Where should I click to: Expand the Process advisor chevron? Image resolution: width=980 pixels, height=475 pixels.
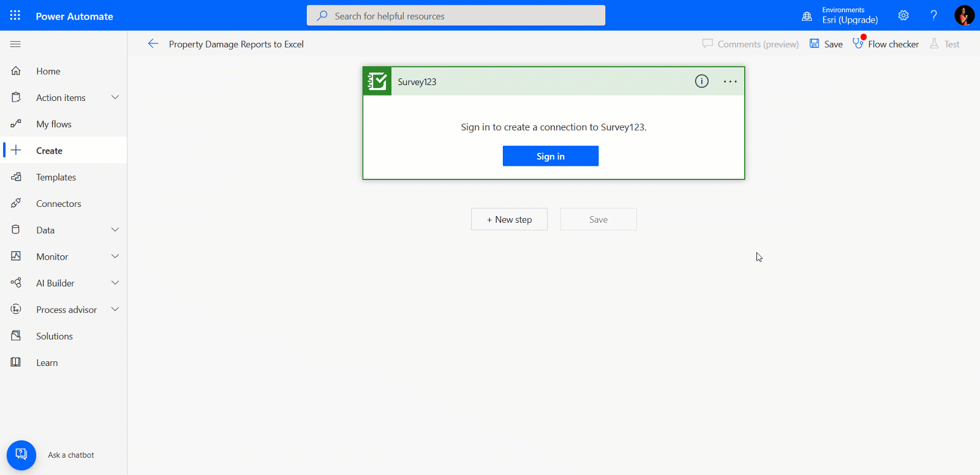pos(115,309)
